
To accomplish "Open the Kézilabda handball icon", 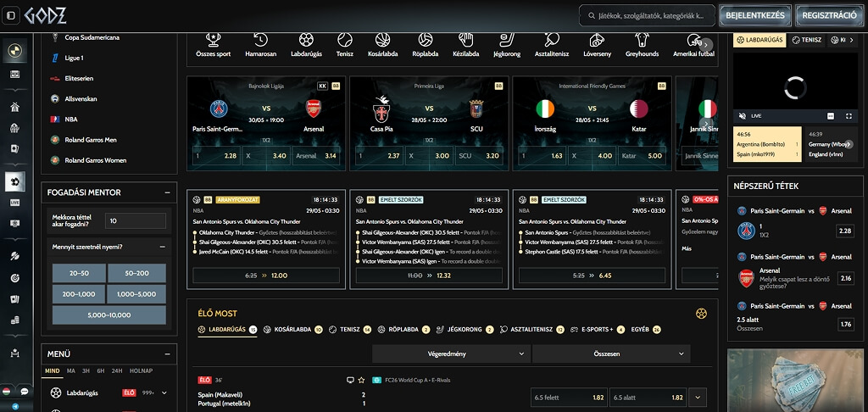I will point(466,40).
